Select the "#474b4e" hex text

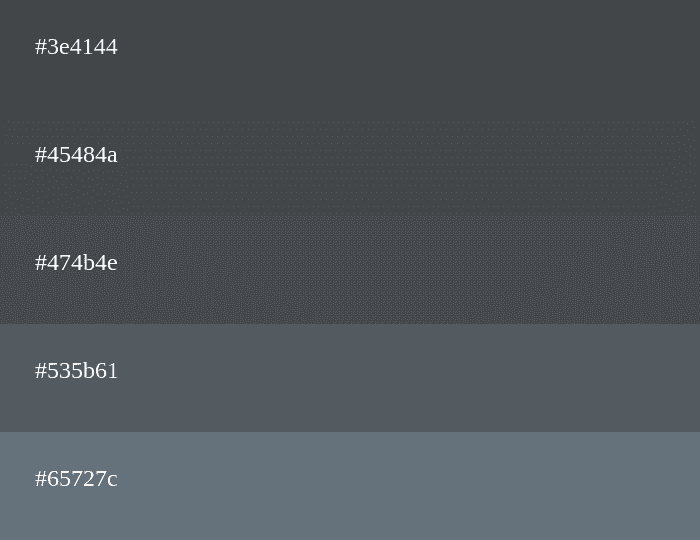pos(76,263)
